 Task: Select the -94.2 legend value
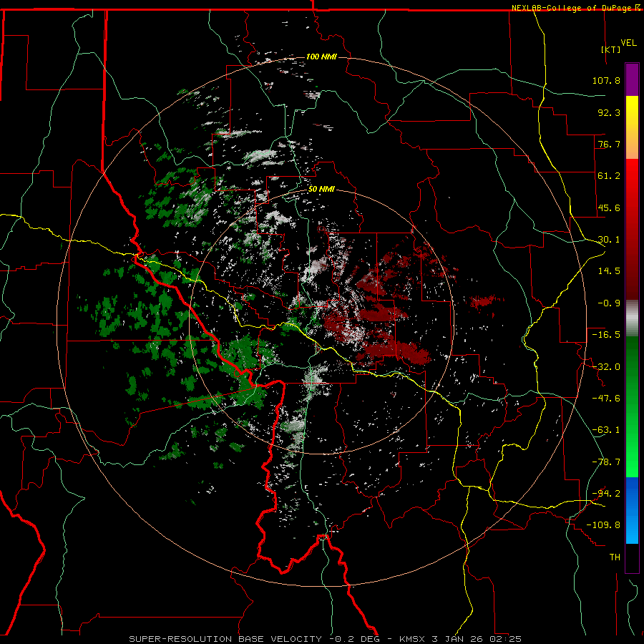tap(606, 494)
